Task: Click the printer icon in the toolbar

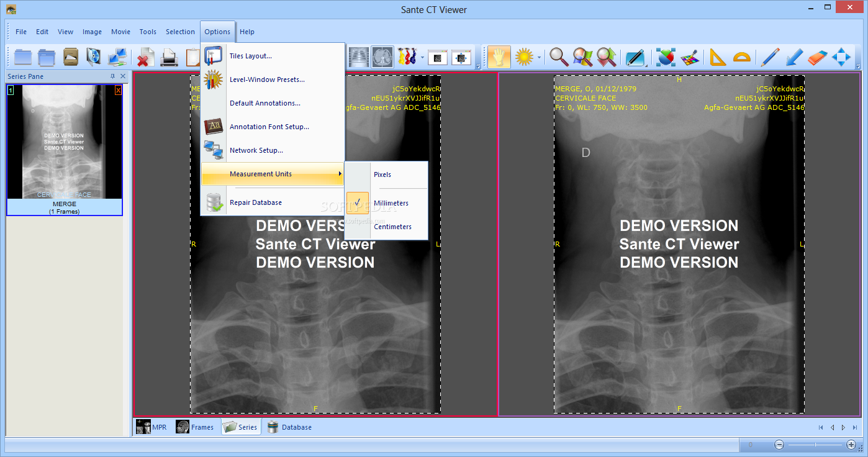Action: 170,57
